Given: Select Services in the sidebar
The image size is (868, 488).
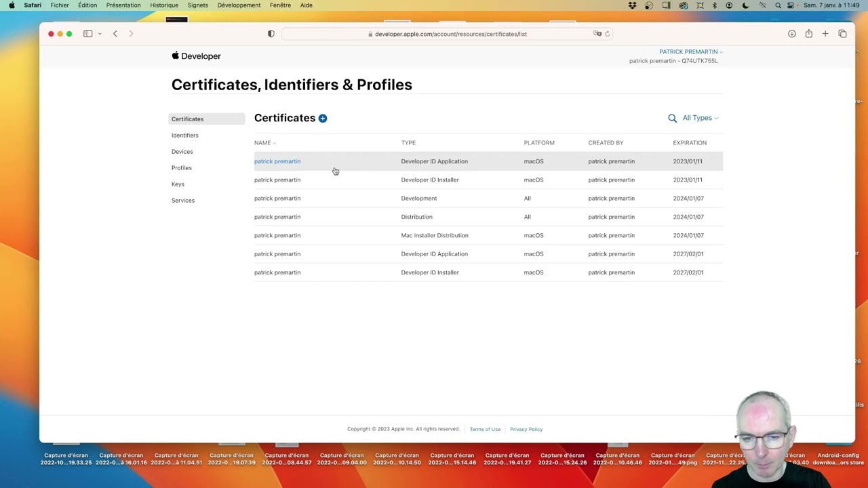Looking at the screenshot, I should click(183, 201).
